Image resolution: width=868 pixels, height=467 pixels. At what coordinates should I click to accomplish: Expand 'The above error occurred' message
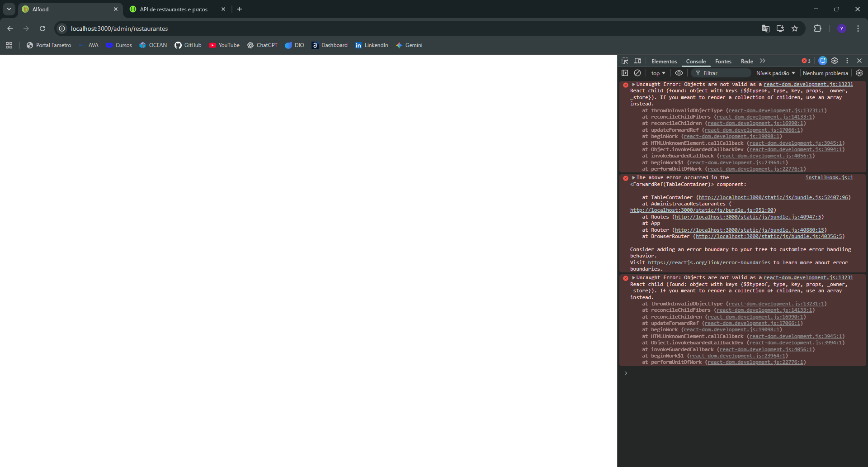(634, 178)
